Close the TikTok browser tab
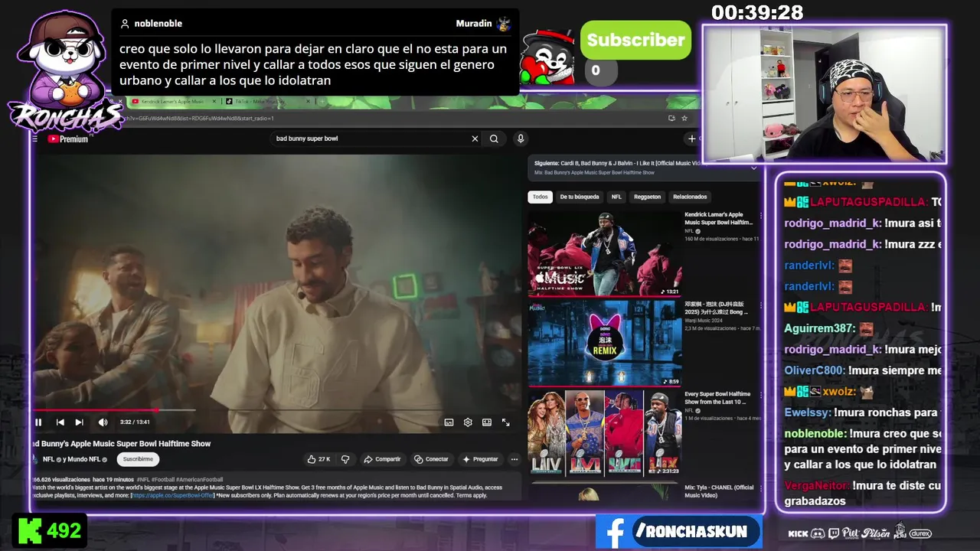This screenshot has height=551, width=980. [x=307, y=101]
